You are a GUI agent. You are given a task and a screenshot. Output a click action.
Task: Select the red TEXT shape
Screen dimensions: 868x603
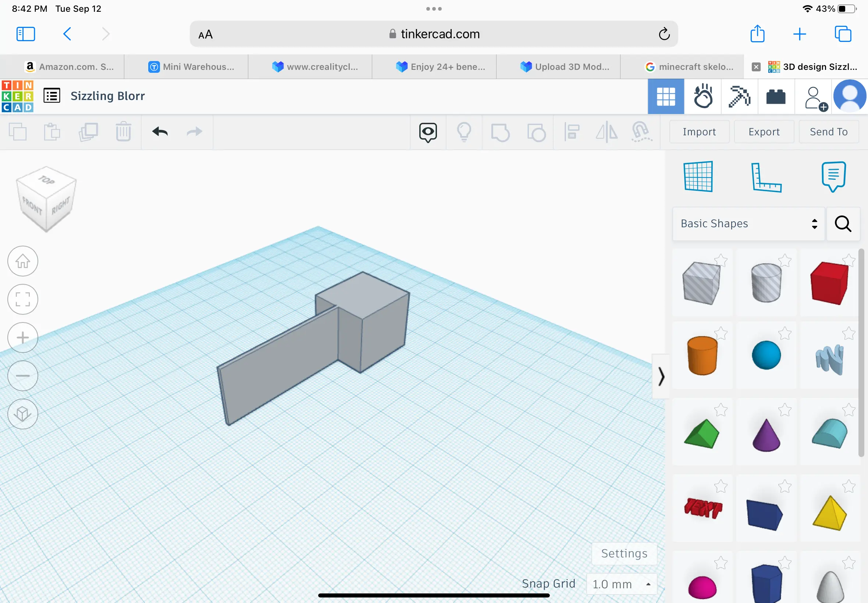(x=703, y=508)
